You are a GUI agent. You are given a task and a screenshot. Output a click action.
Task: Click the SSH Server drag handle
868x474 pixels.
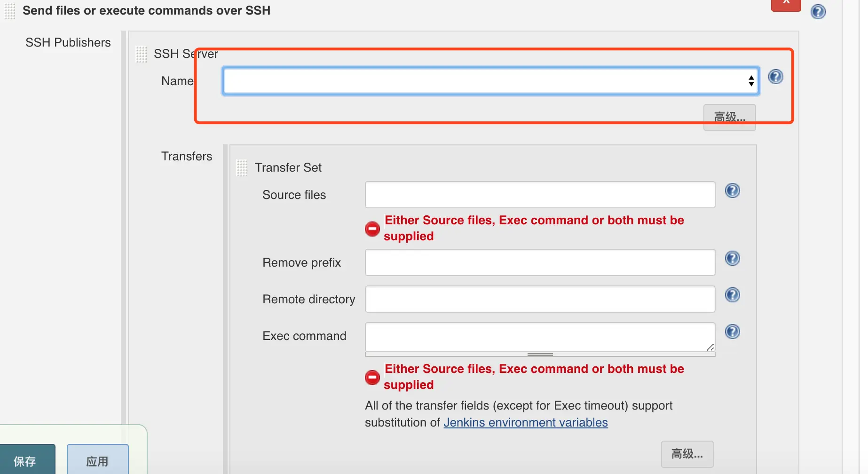pos(142,54)
